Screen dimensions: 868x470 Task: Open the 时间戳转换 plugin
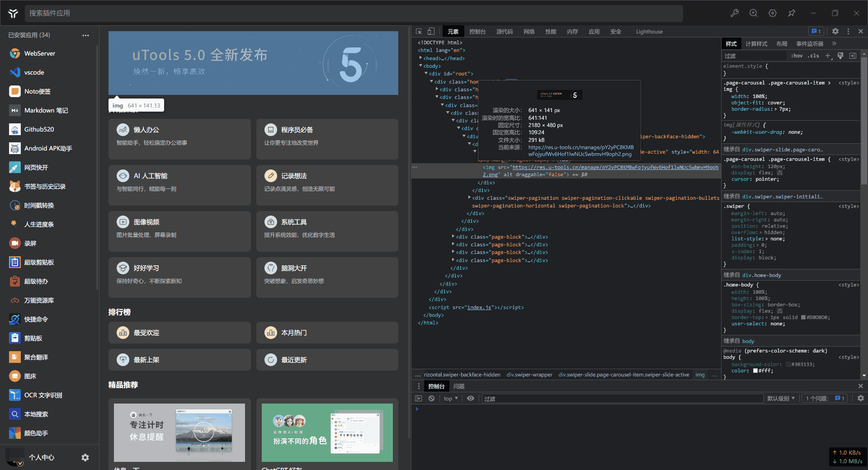(x=49, y=205)
